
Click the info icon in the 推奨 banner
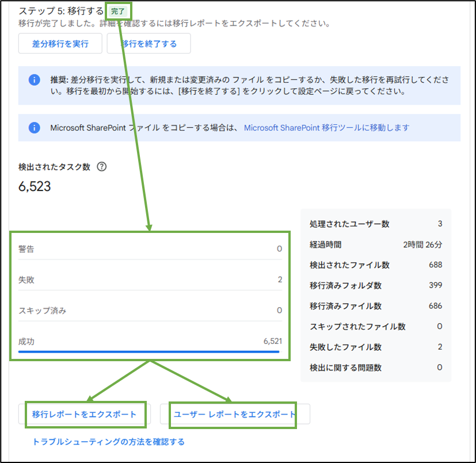pos(35,80)
